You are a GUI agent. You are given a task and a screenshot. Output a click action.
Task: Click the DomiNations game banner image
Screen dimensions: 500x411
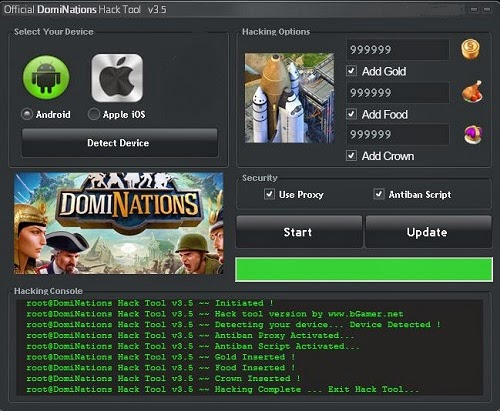tap(119, 223)
